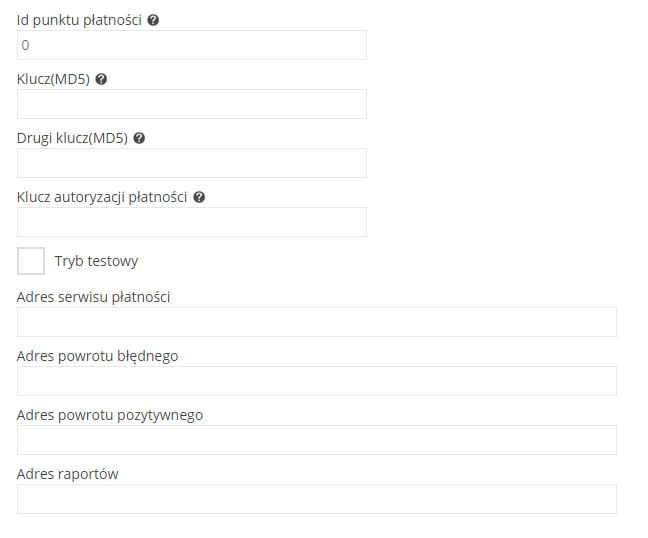Select the Adres powrotu pozytywnego input box
The image size is (648, 538).
coord(317,440)
